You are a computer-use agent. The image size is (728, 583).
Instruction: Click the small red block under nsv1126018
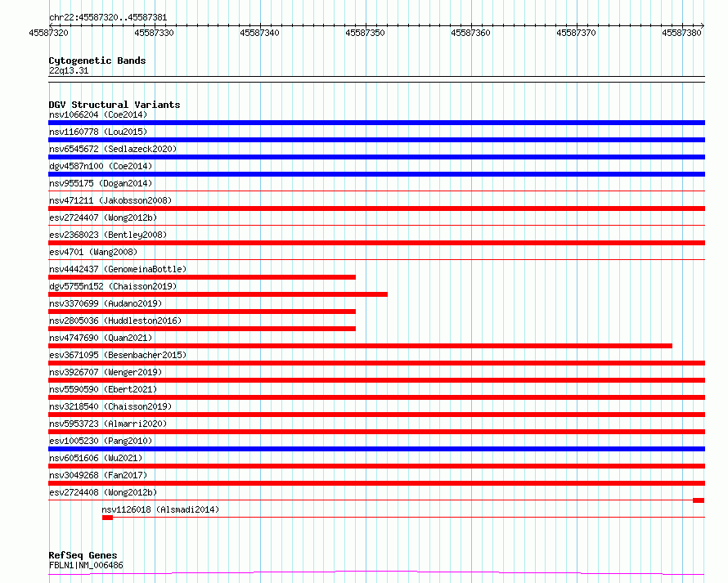(107, 518)
